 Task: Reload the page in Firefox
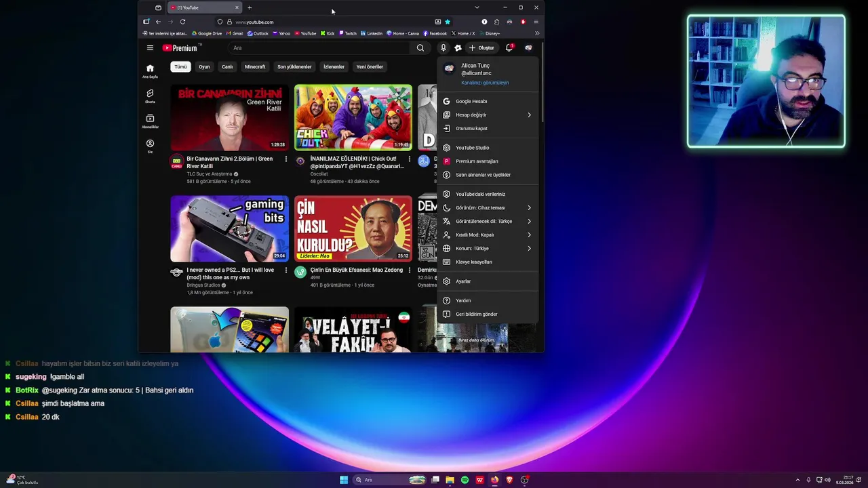182,22
